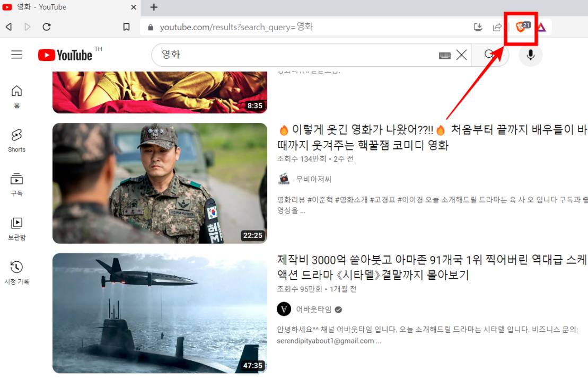Screen dimensions: 588x380
Task: Click the description starting 영화리뷰 #이준혁
Action: click(x=432, y=205)
